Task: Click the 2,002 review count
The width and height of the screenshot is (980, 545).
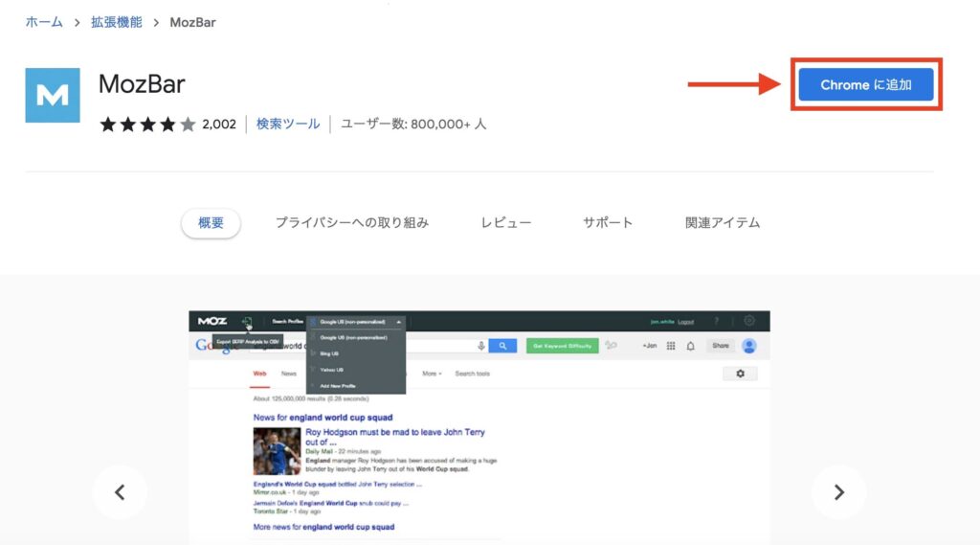Action: click(x=219, y=125)
